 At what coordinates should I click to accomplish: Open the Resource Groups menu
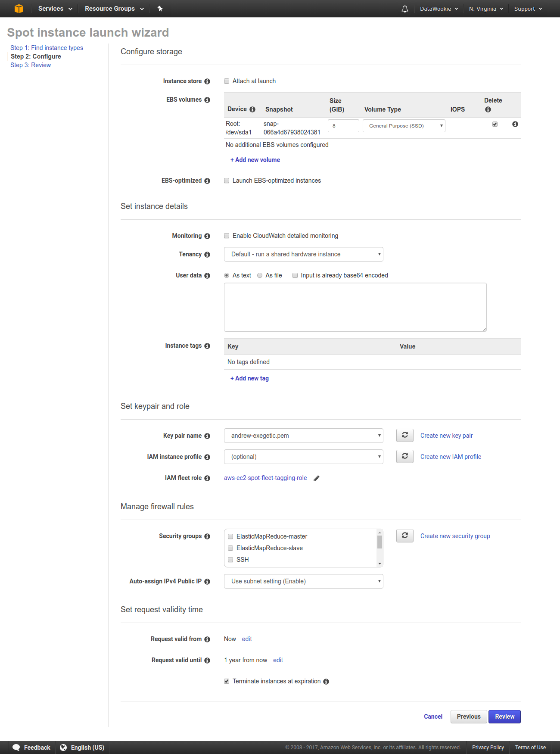pyautogui.click(x=114, y=9)
